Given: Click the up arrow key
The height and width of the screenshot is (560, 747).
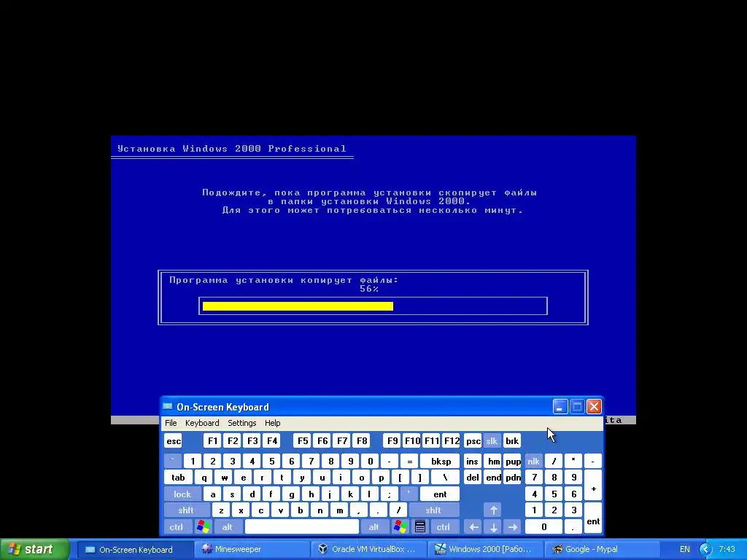Looking at the screenshot, I should [x=494, y=510].
